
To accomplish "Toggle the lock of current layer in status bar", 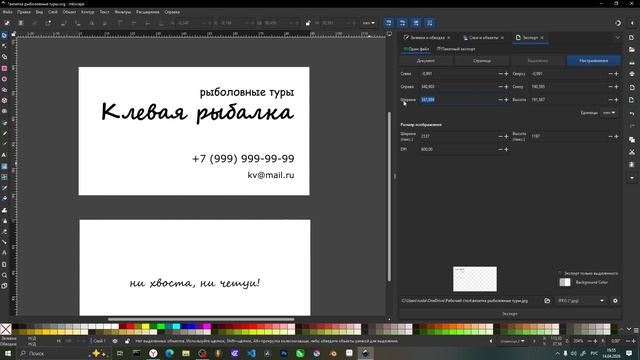I will [127, 341].
